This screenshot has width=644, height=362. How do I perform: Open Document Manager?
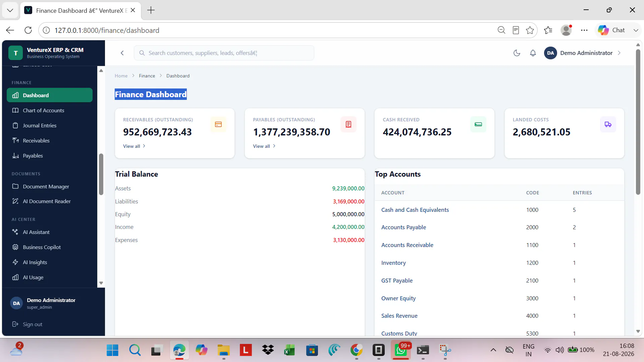click(50, 186)
